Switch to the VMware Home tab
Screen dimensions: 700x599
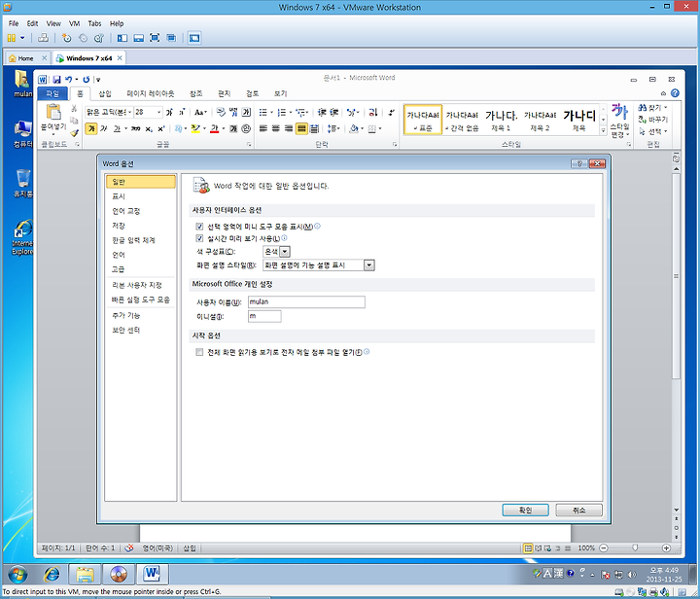(x=27, y=58)
